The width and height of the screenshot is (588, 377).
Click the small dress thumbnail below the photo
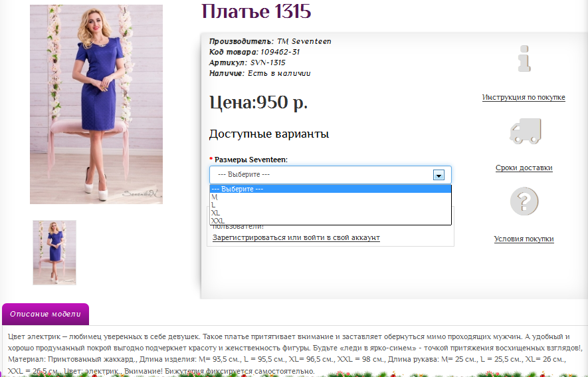(x=54, y=253)
